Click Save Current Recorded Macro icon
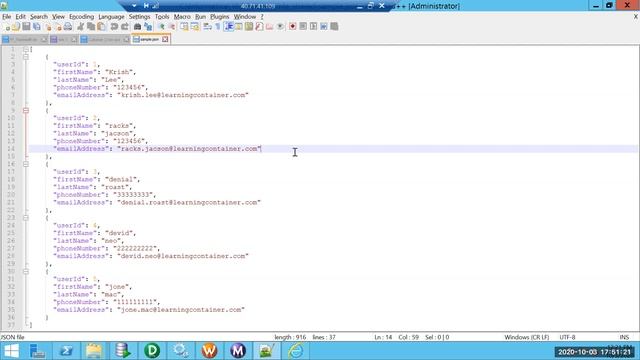Viewport: 640px width, 360px height. pos(334,27)
